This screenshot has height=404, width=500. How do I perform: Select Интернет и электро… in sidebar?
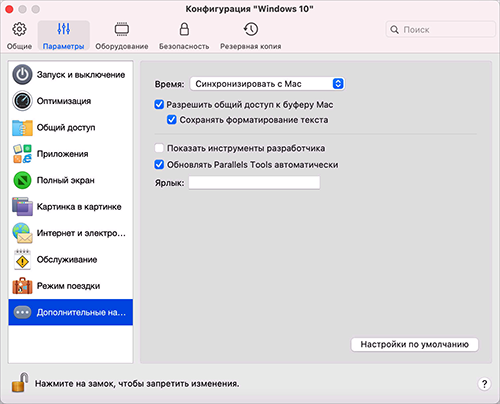coord(71,233)
